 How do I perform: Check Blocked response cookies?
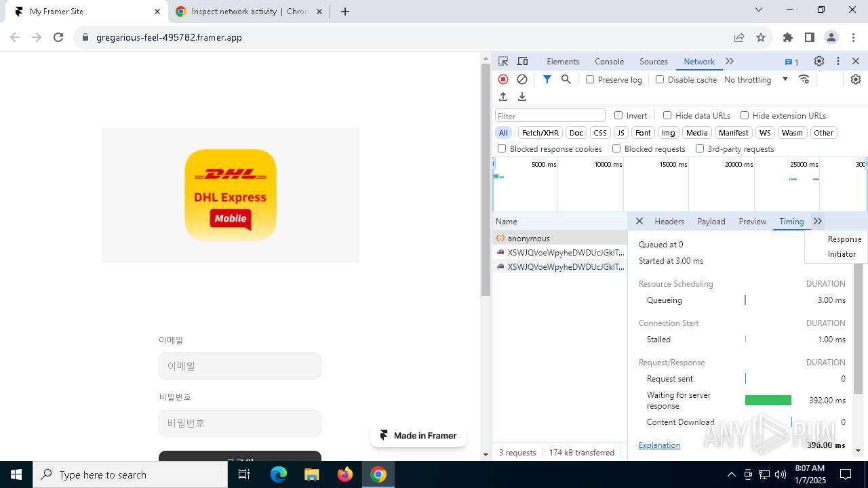(502, 148)
